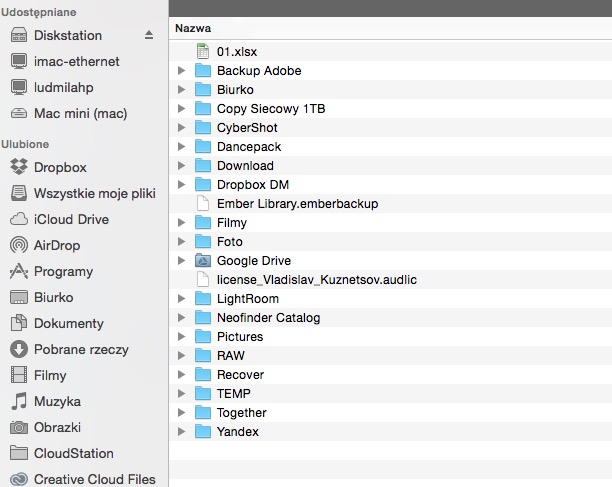
Task: Expand the Yandex folder disclosure triangle
Action: (181, 432)
